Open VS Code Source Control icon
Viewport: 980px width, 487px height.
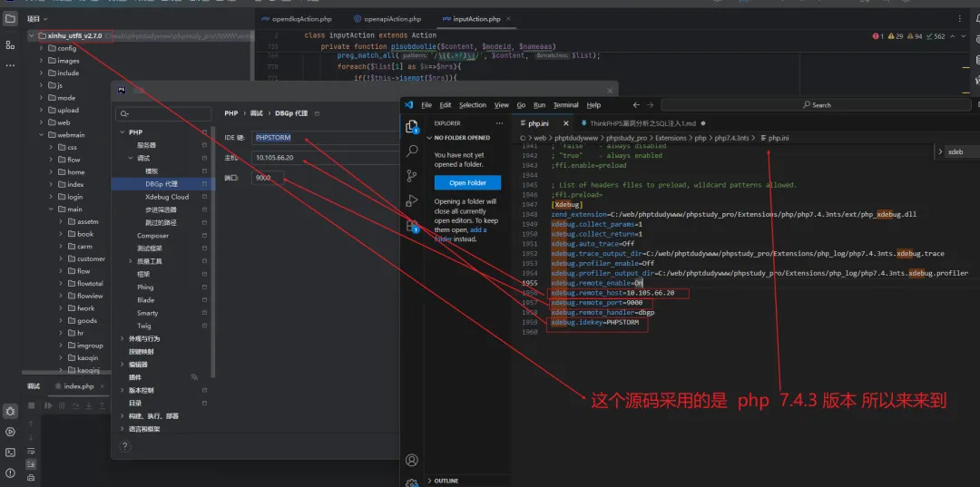[412, 175]
